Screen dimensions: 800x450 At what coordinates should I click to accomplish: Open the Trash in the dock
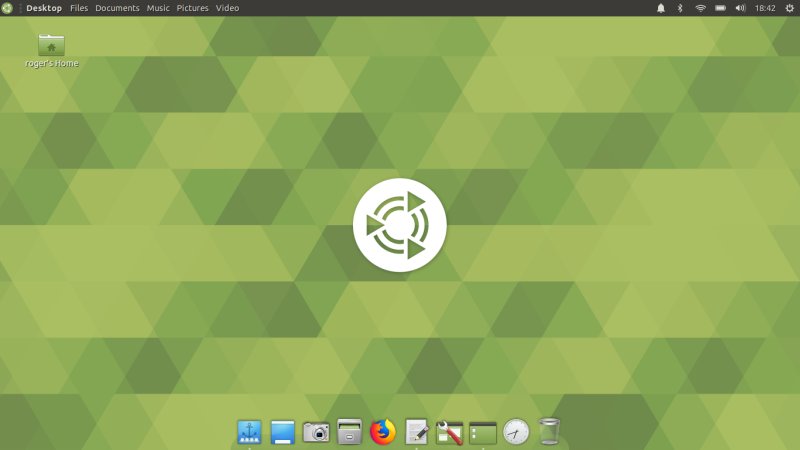(549, 432)
